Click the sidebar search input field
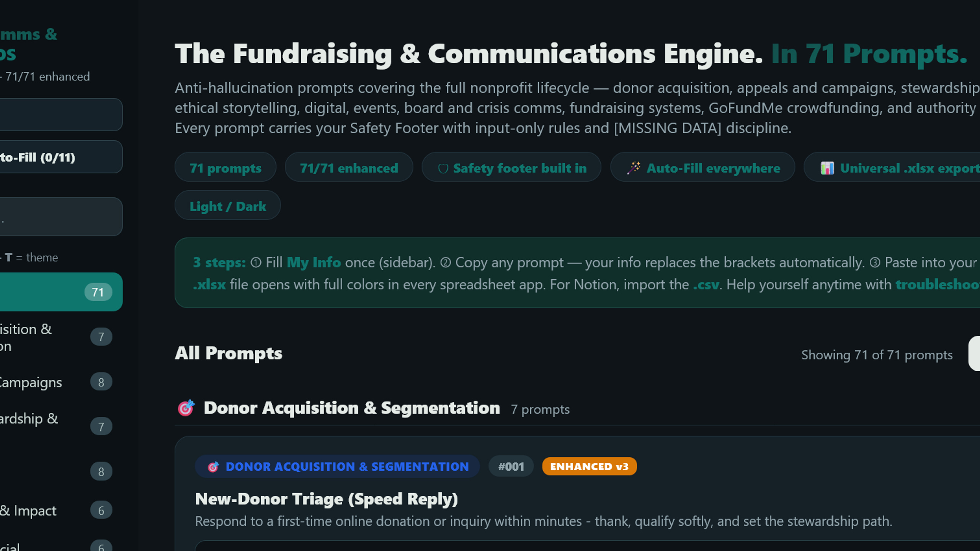The height and width of the screenshot is (551, 980). [60, 217]
